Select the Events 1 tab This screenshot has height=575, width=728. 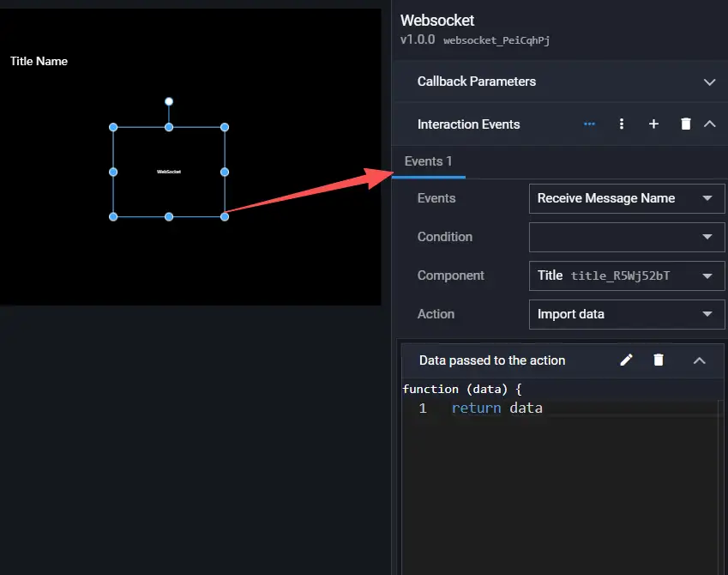pyautogui.click(x=428, y=161)
